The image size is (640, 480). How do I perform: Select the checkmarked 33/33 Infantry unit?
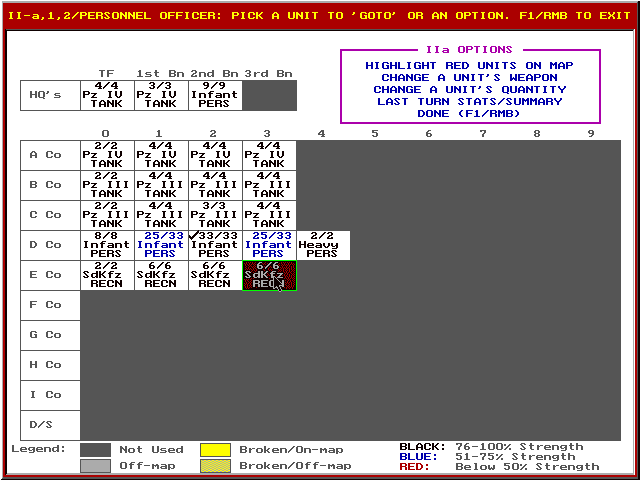pyautogui.click(x=214, y=245)
